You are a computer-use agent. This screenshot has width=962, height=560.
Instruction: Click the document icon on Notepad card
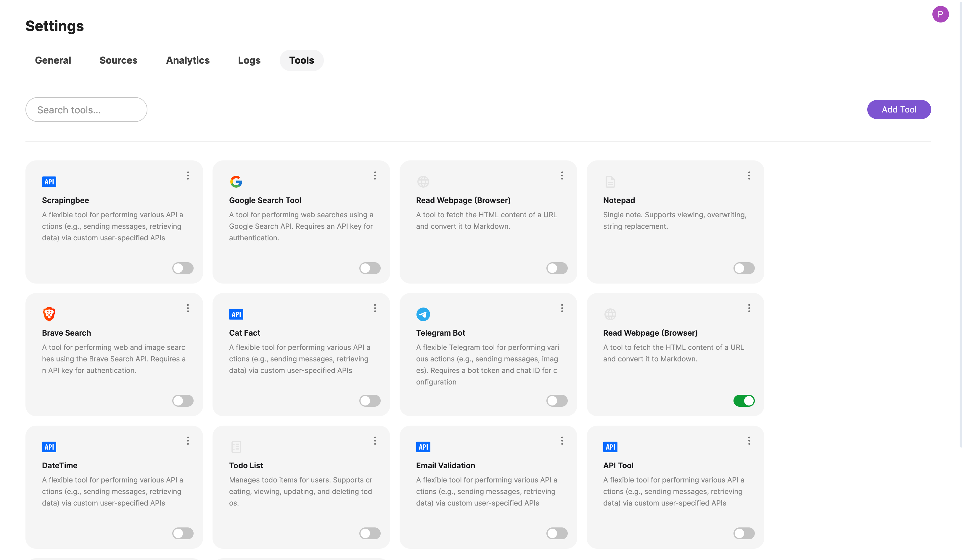point(610,182)
